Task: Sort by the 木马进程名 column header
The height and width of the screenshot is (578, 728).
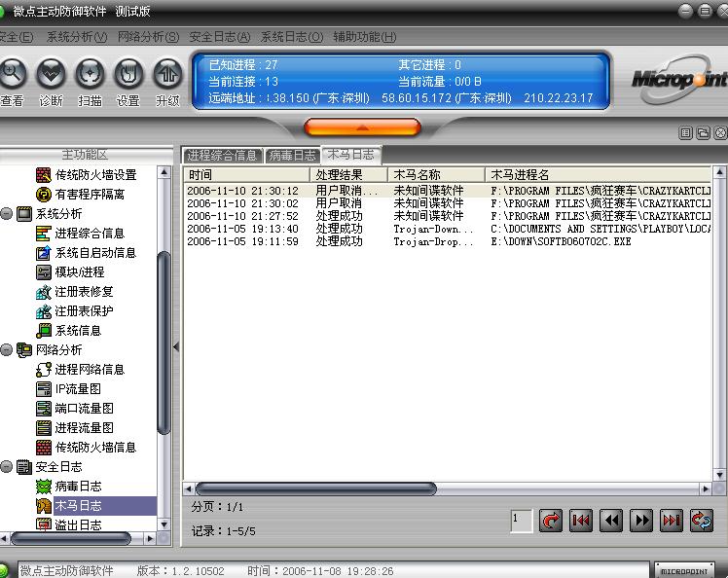Action: click(598, 175)
